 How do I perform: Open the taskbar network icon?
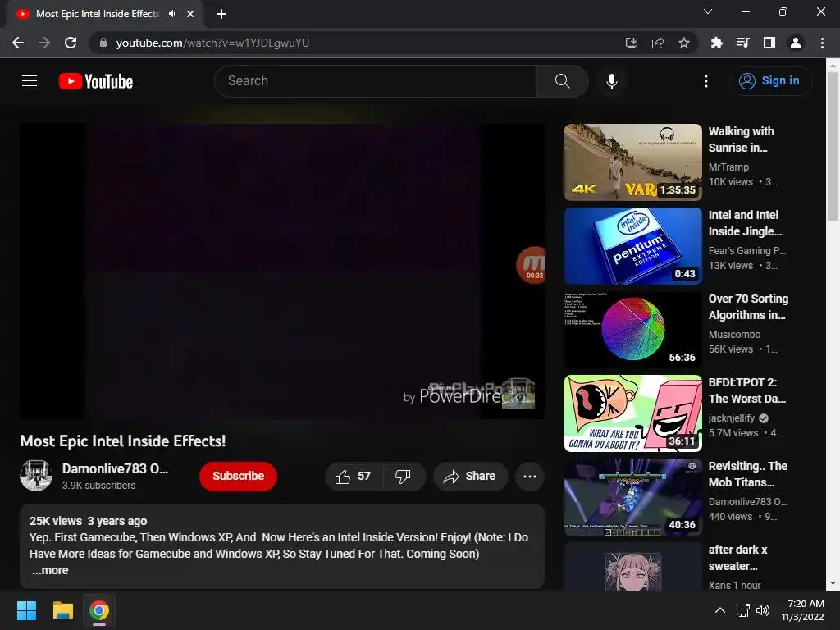pyautogui.click(x=743, y=610)
